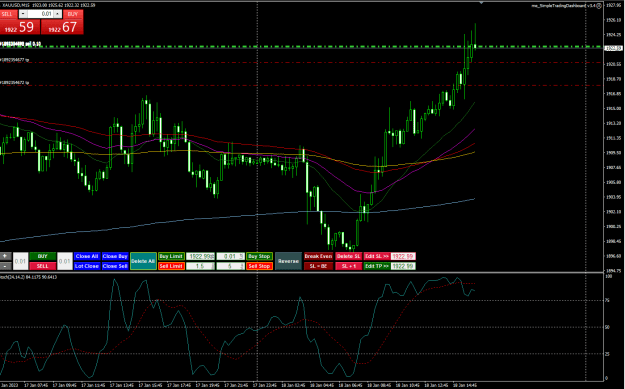625x389 pixels.
Task: Click the buy price tile showing 1922 67
Action: pos(62,27)
